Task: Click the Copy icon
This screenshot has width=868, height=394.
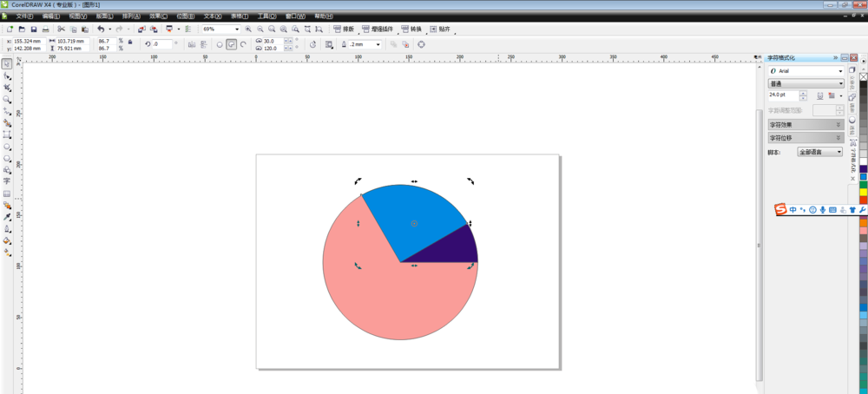Action: [73, 29]
